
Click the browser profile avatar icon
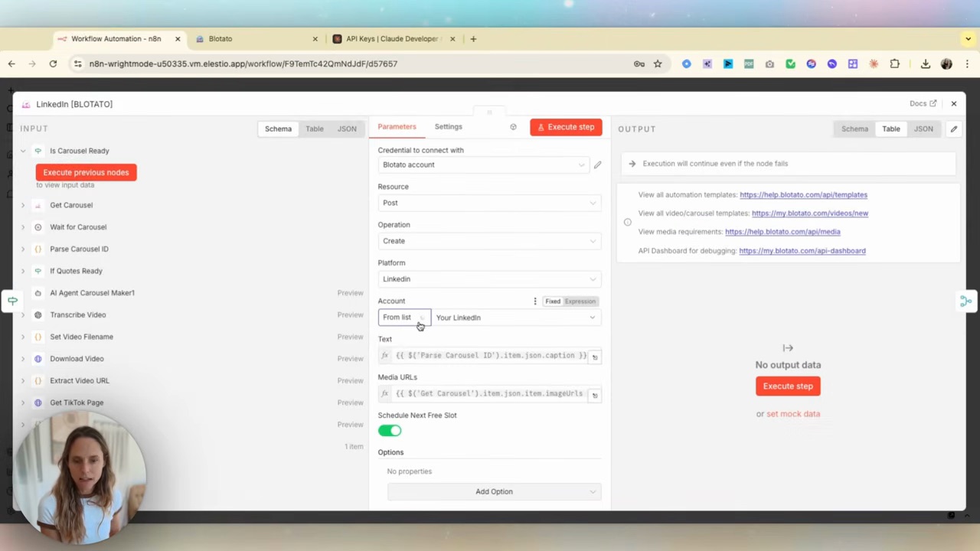946,64
